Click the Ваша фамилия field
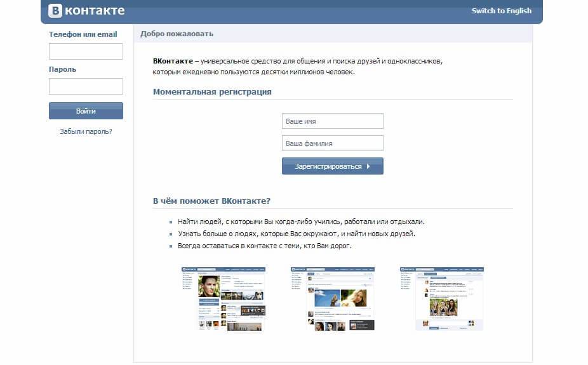The width and height of the screenshot is (588, 365). [x=332, y=143]
